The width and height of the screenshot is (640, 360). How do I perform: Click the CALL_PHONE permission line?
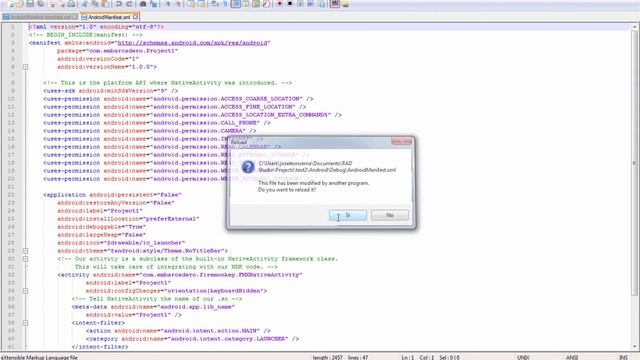point(157,123)
